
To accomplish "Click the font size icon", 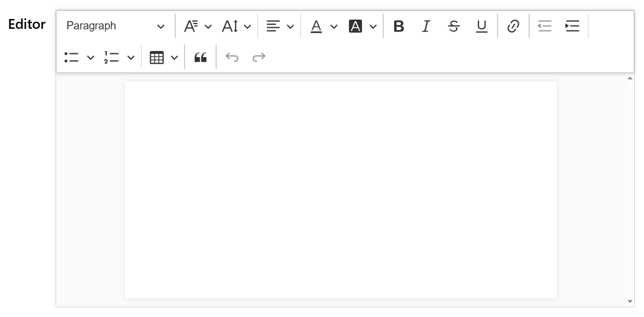I will coord(230,26).
